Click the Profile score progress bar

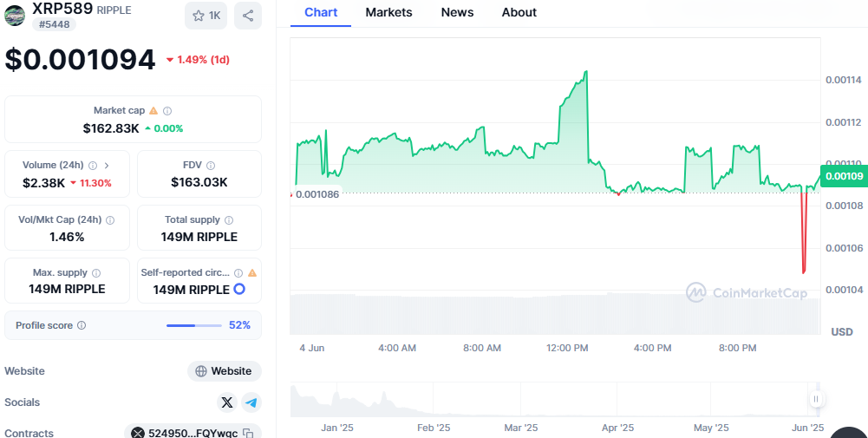click(x=194, y=325)
